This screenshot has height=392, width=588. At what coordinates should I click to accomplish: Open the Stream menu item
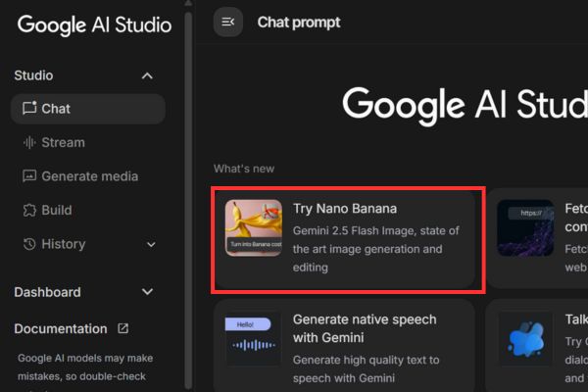point(63,143)
